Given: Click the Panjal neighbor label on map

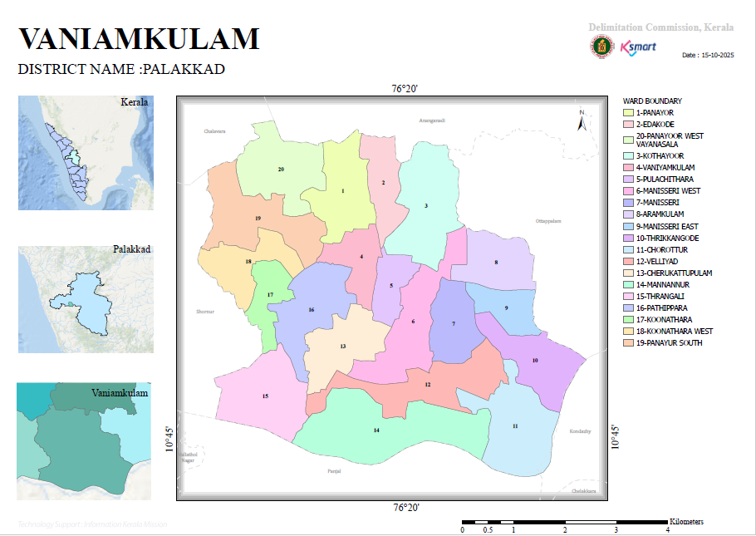Looking at the screenshot, I should coord(334,471).
